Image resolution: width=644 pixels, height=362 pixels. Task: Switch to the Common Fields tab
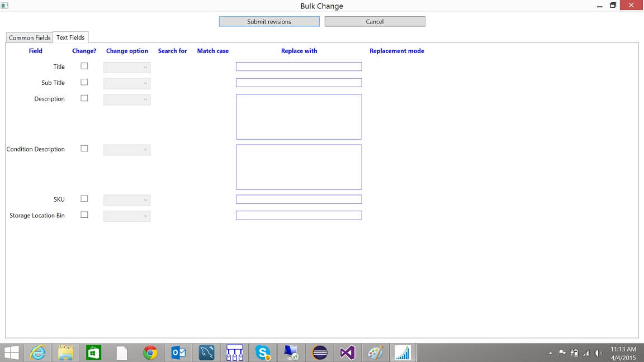point(29,37)
